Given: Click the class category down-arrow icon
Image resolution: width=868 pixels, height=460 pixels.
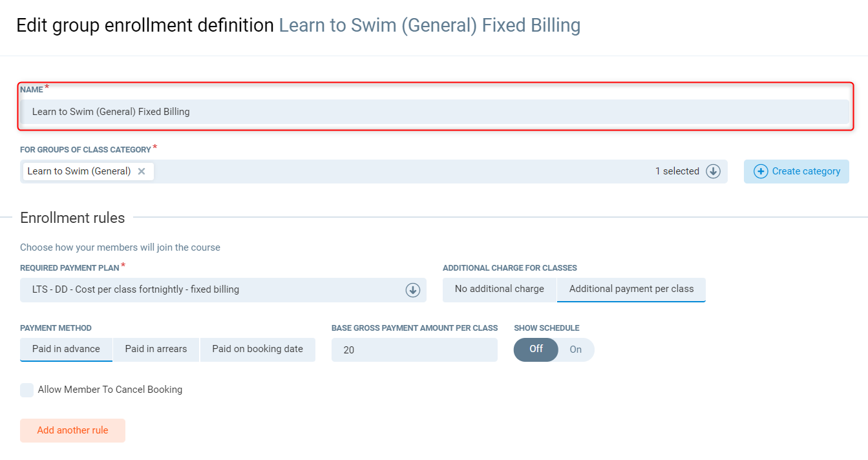Looking at the screenshot, I should (x=713, y=171).
